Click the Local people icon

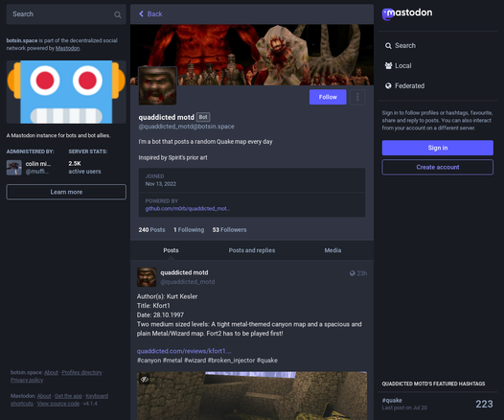pos(388,65)
